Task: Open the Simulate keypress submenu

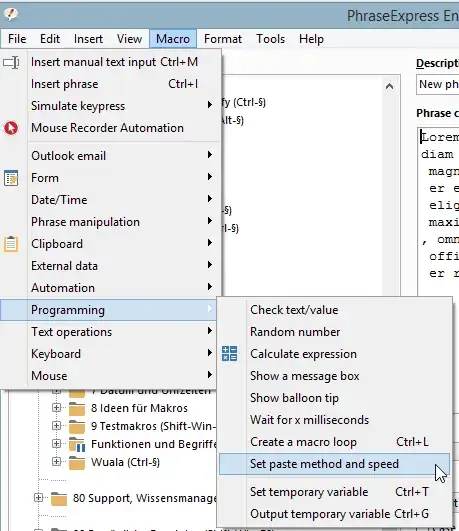Action: point(111,106)
